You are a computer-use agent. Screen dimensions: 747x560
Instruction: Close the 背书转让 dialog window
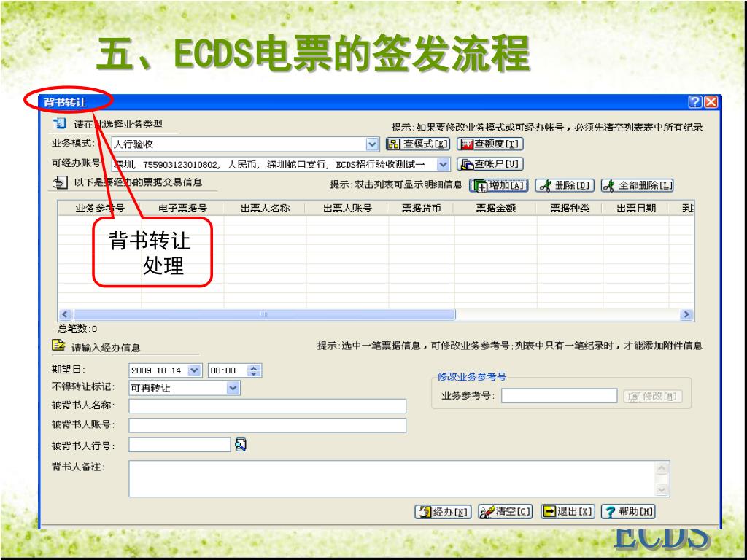point(711,102)
